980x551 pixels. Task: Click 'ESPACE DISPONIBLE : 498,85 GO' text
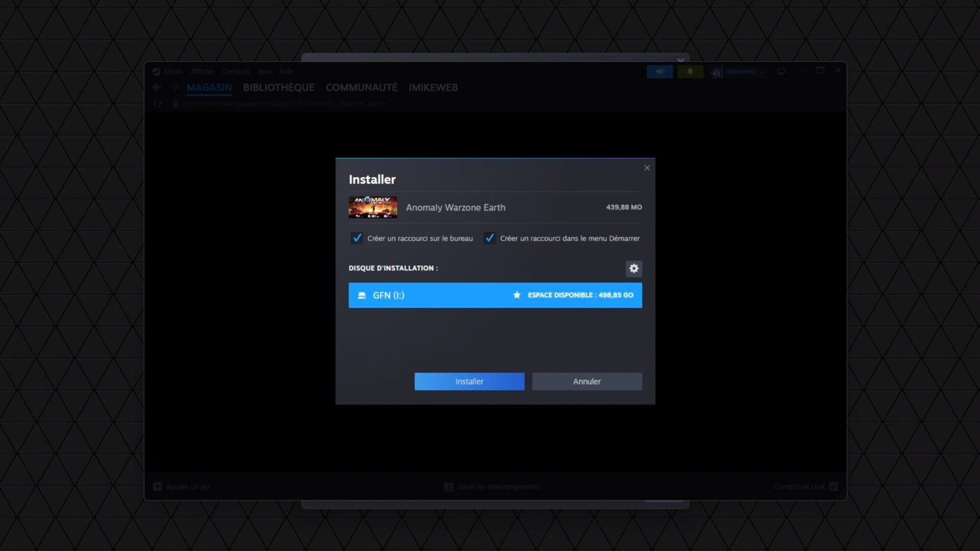pyautogui.click(x=580, y=295)
